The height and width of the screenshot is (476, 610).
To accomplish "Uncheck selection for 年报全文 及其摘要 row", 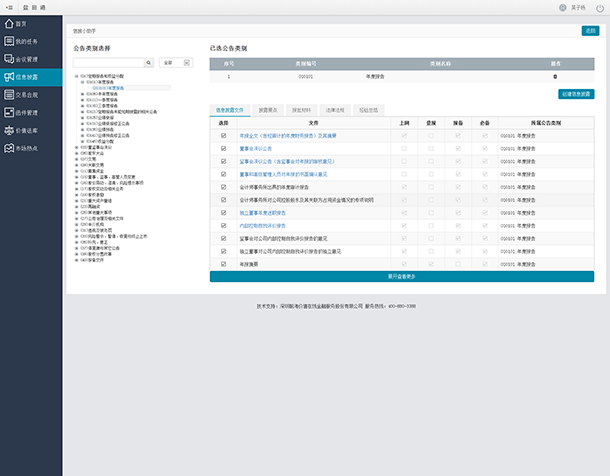I will [x=223, y=136].
